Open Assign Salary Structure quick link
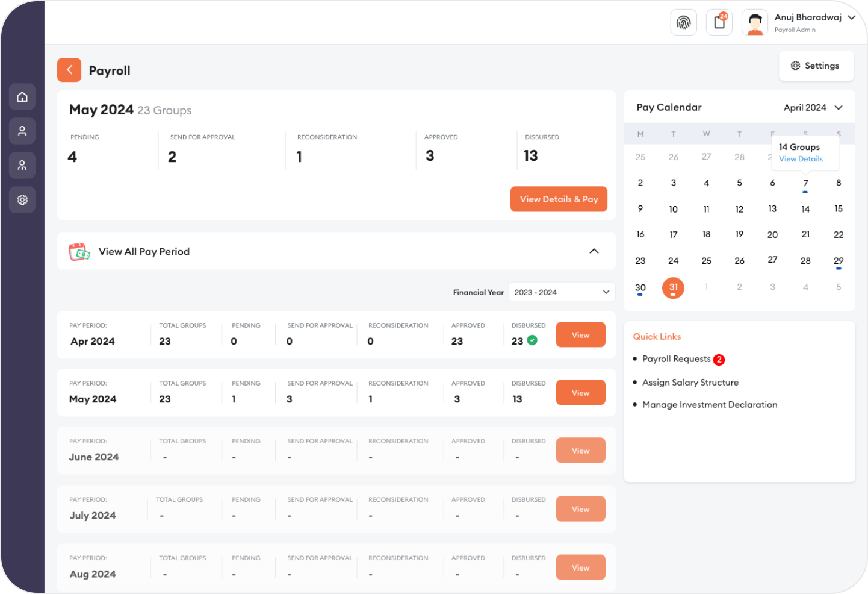This screenshot has height=594, width=868. click(690, 383)
